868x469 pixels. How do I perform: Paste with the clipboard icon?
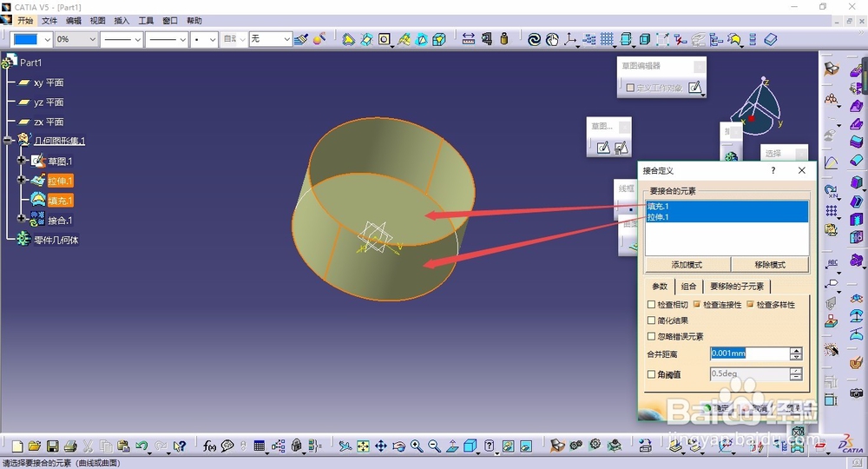tap(123, 446)
